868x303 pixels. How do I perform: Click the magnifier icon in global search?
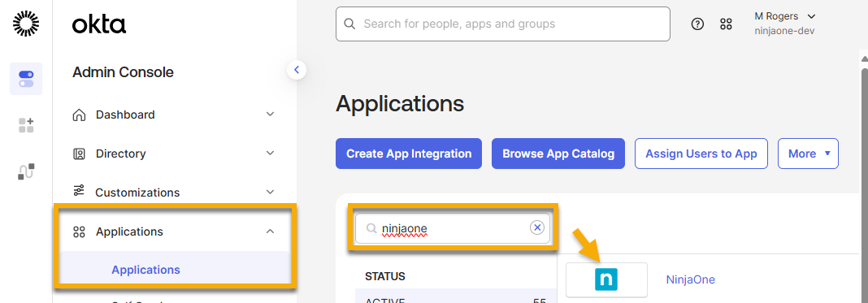349,24
